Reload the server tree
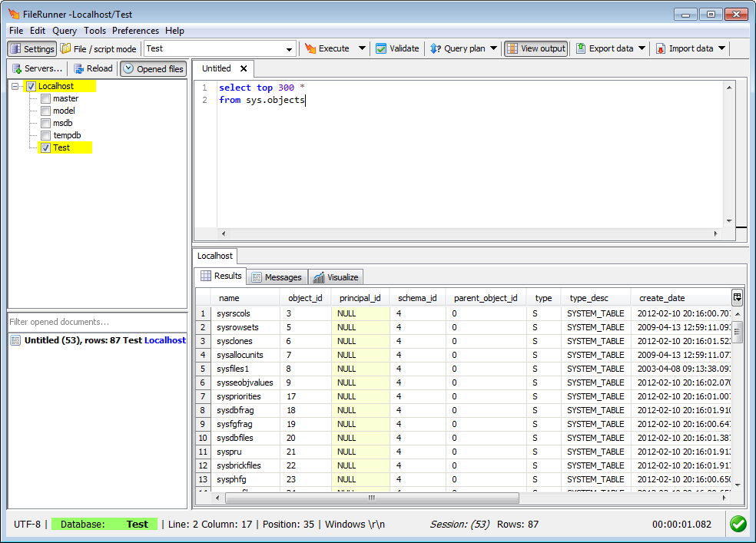Image resolution: width=756 pixels, height=543 pixels. pyautogui.click(x=93, y=68)
